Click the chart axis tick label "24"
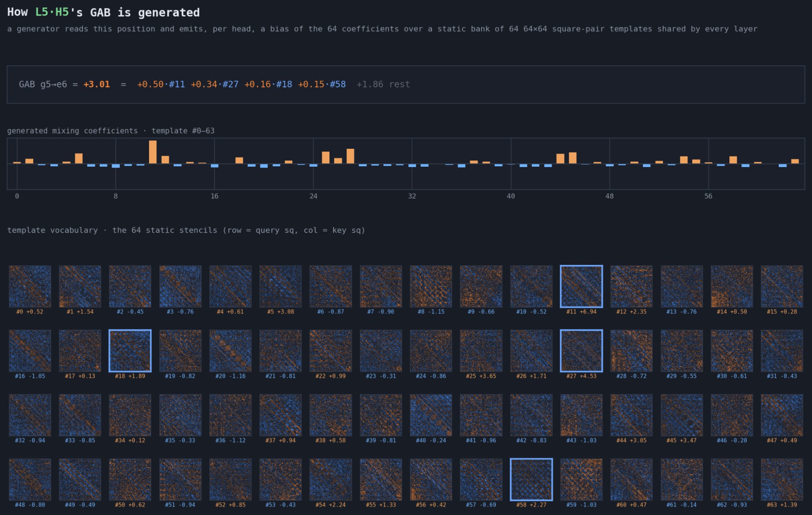Viewport: 812px width, 515px height. click(313, 196)
